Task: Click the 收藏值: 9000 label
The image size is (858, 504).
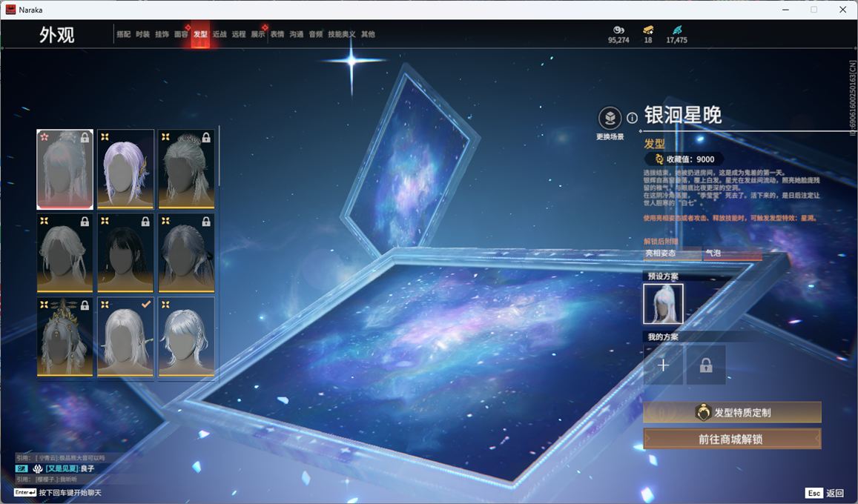Action: point(690,159)
